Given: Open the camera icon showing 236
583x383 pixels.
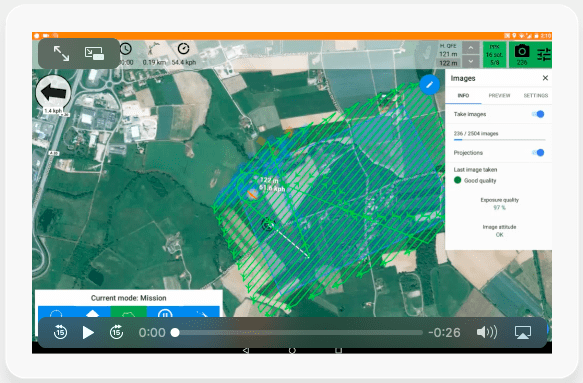Looking at the screenshot, I should point(522,54).
